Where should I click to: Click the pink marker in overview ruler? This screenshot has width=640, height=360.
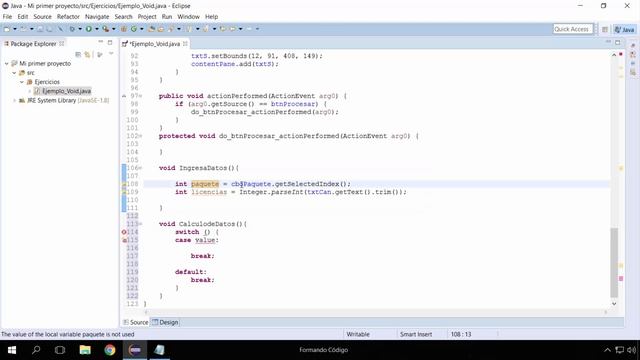click(621, 278)
